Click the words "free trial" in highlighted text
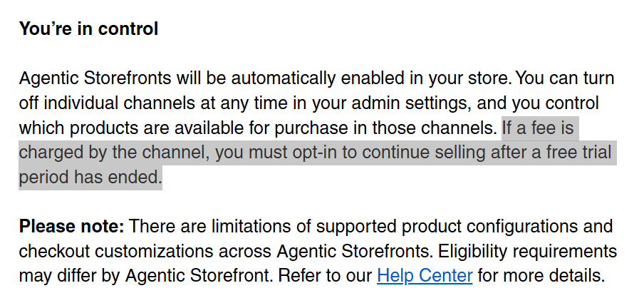The height and width of the screenshot is (303, 644). (577, 153)
